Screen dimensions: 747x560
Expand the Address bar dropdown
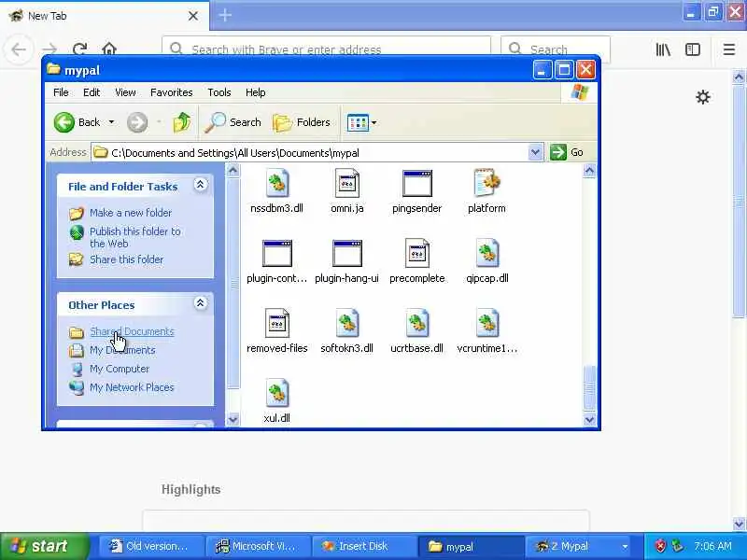tap(535, 152)
